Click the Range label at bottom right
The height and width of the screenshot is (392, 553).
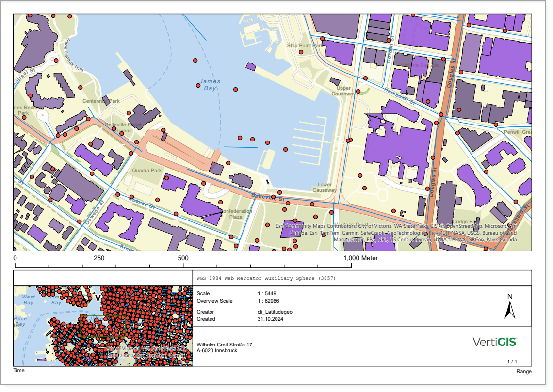pos(523,371)
